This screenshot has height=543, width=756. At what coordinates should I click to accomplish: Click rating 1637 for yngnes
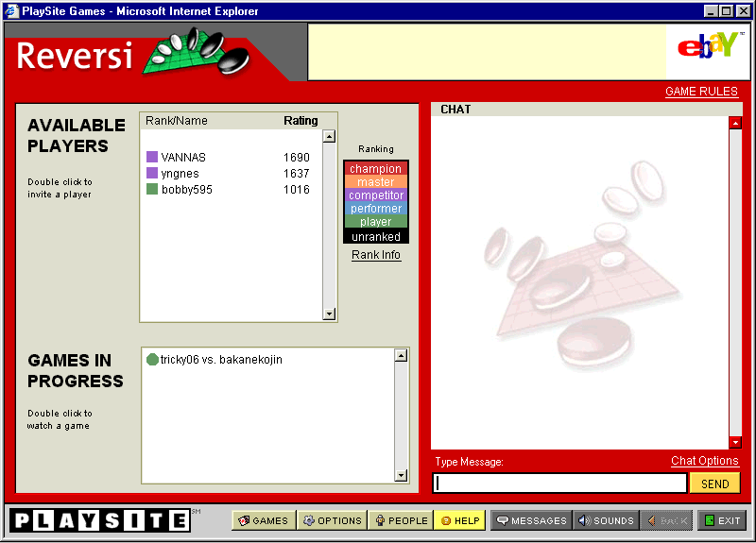tap(297, 174)
